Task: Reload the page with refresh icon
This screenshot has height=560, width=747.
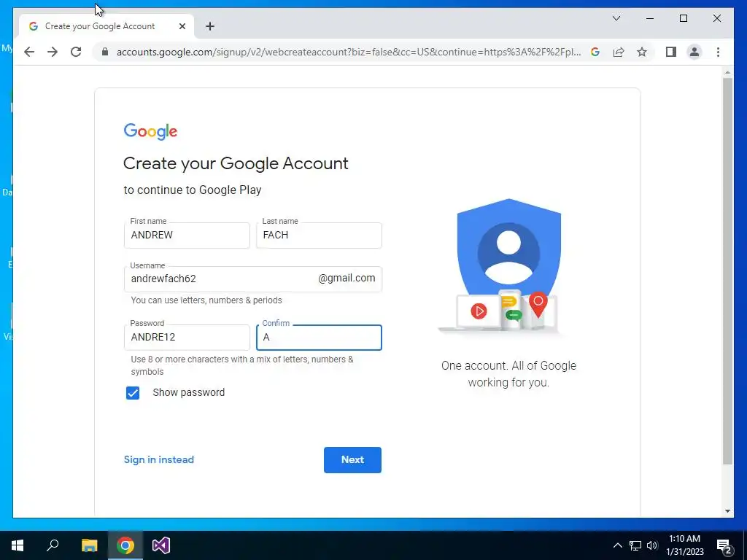Action: click(76, 52)
